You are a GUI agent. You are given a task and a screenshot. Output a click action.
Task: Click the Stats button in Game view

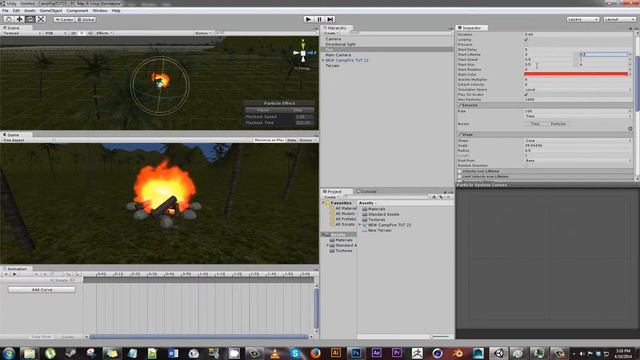(x=291, y=140)
